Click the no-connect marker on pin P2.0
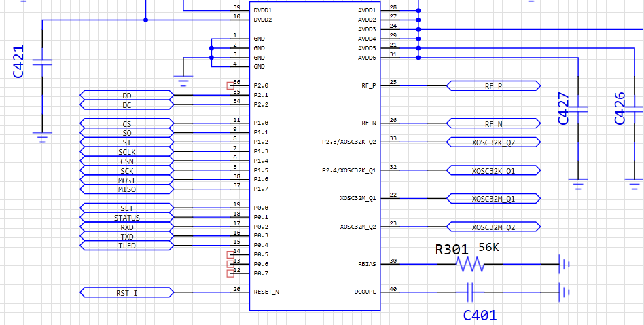 pos(230,85)
